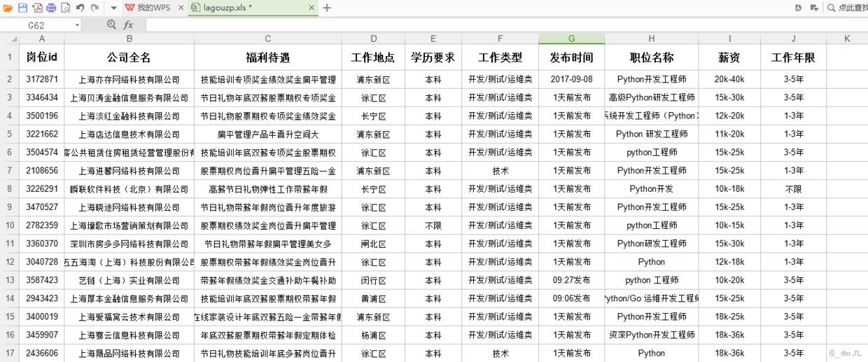Image resolution: width=868 pixels, height=362 pixels.
Task: Click the 工作年限 header cell
Action: click(793, 57)
